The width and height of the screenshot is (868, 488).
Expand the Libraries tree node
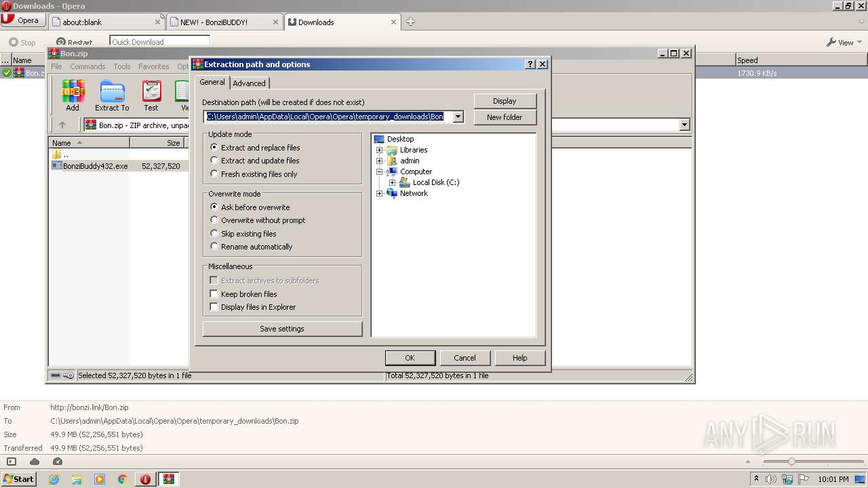[380, 150]
